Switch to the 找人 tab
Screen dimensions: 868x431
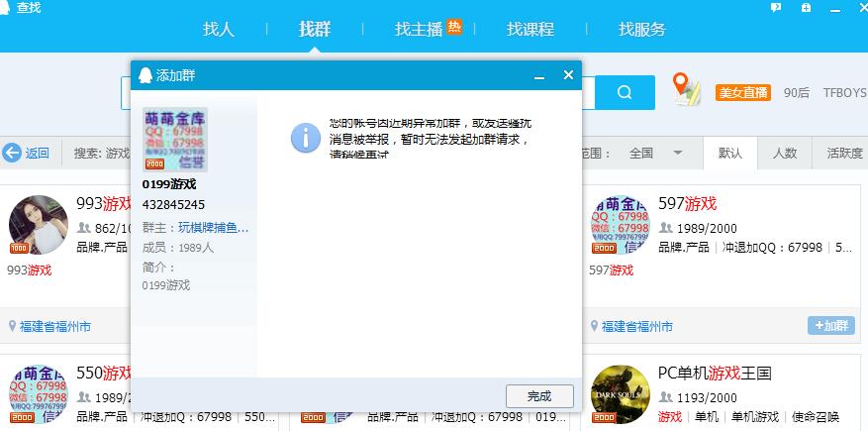coord(219,29)
